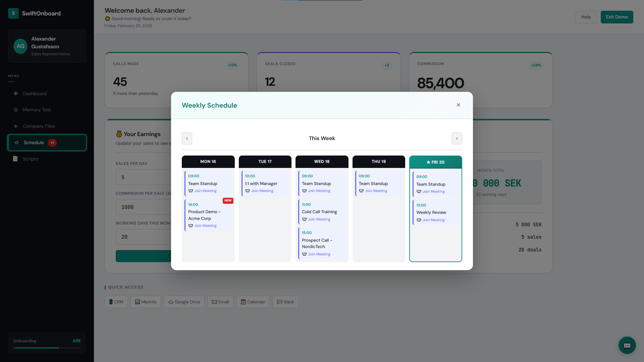Screen dimensions: 644x362
Task: Go to next week arrow
Action: pos(457,138)
